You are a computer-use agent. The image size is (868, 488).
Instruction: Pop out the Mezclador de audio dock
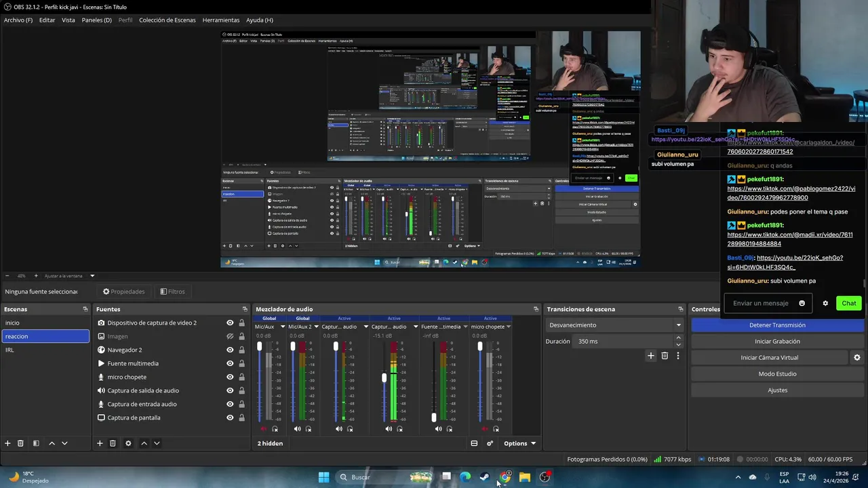click(536, 309)
